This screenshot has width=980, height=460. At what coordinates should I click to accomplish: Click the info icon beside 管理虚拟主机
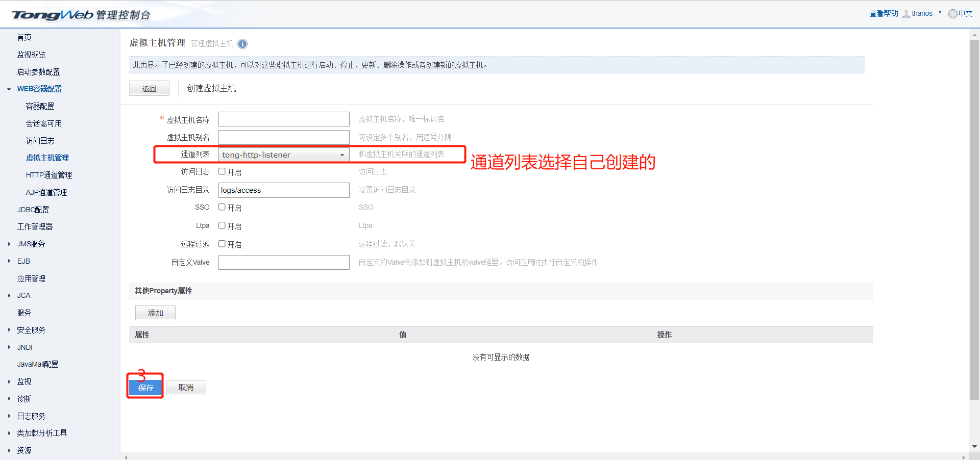point(242,44)
